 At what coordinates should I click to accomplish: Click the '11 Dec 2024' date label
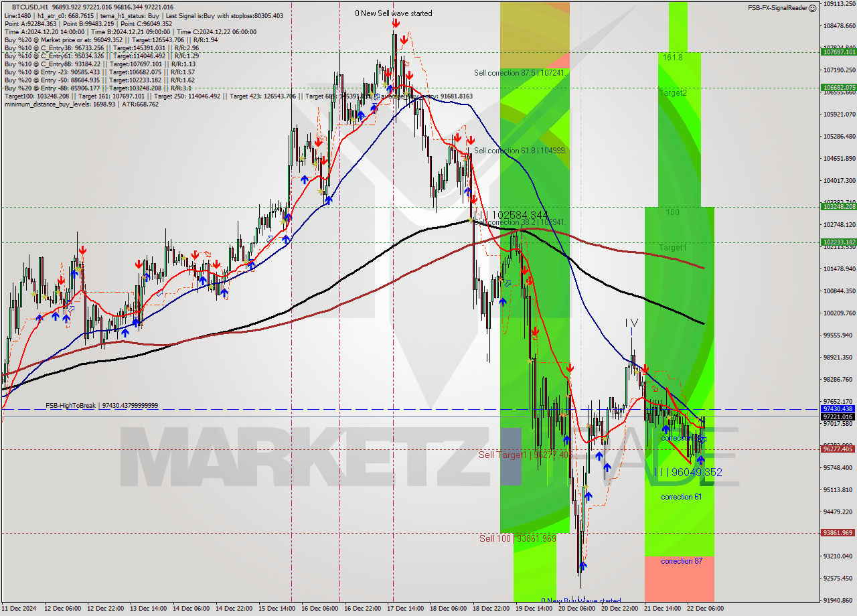coord(19,609)
